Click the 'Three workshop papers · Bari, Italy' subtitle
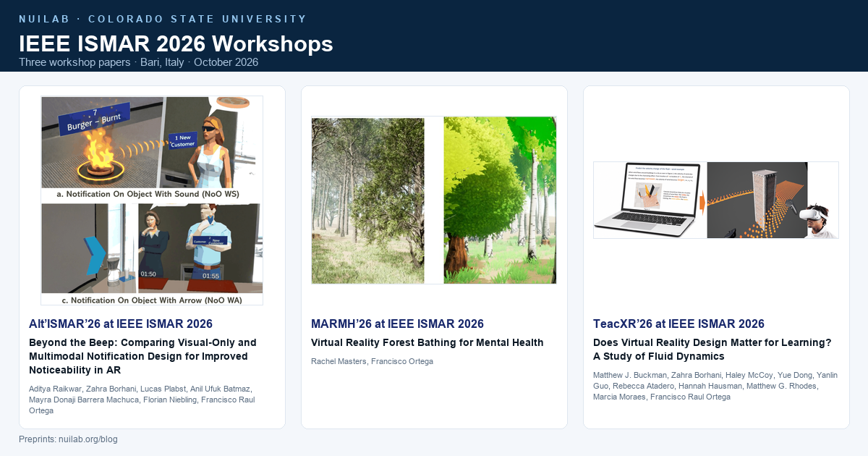 (x=138, y=62)
